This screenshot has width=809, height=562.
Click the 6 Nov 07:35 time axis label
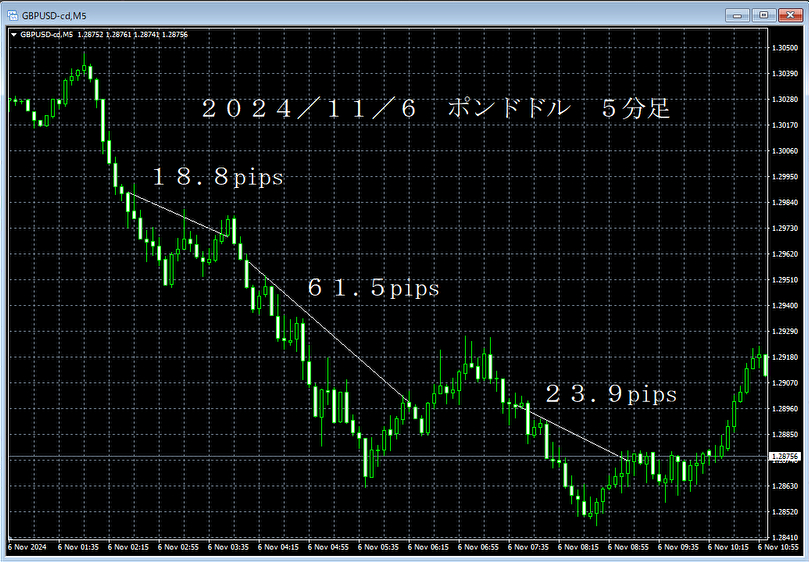[528, 547]
